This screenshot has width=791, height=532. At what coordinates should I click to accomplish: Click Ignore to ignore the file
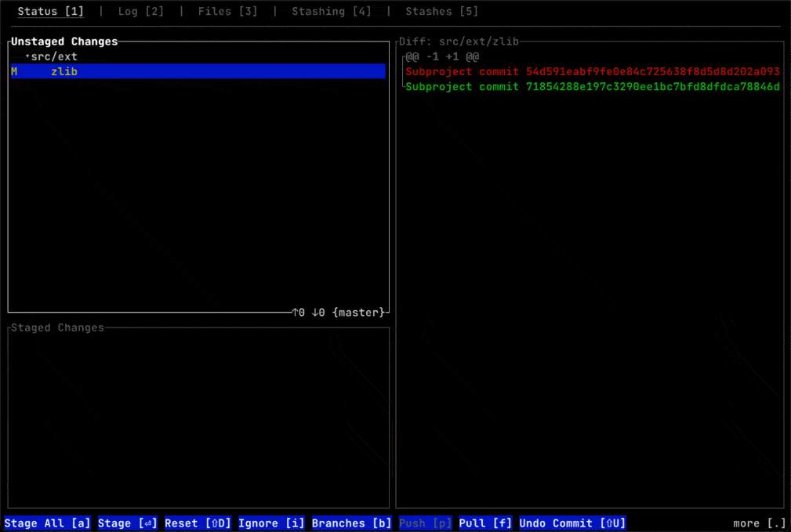(270, 523)
